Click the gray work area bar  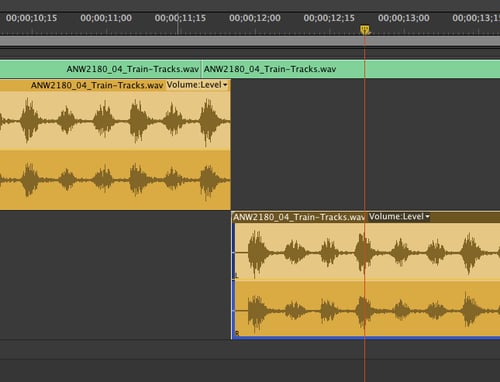tap(250, 41)
